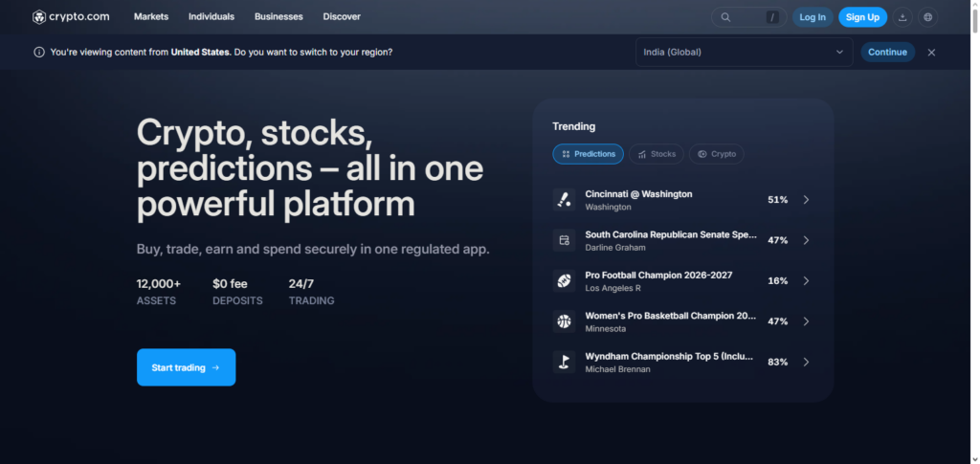Click 'Pro Football Champion 2026-2027' title

pos(658,276)
